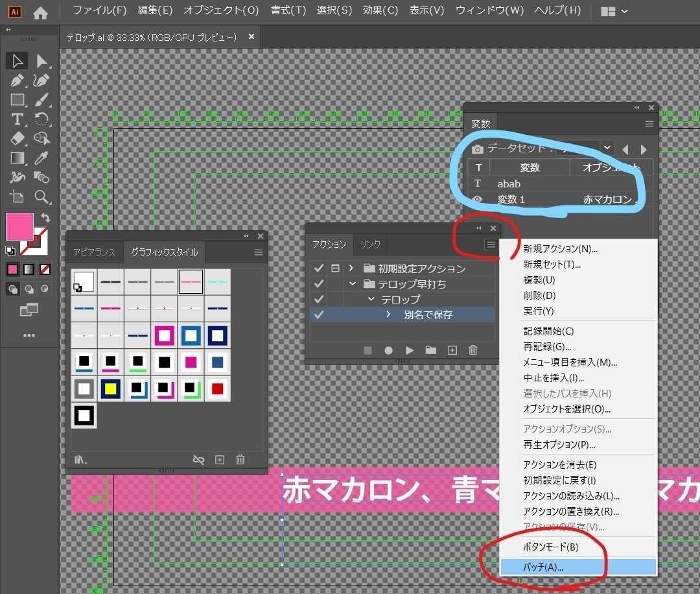Open Actions panel hamburger menu
This screenshot has width=700, height=594.
491,244
